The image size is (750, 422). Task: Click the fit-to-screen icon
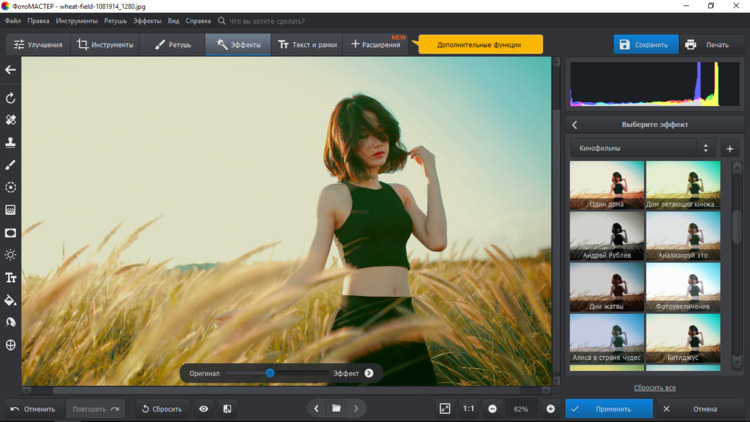(x=445, y=409)
